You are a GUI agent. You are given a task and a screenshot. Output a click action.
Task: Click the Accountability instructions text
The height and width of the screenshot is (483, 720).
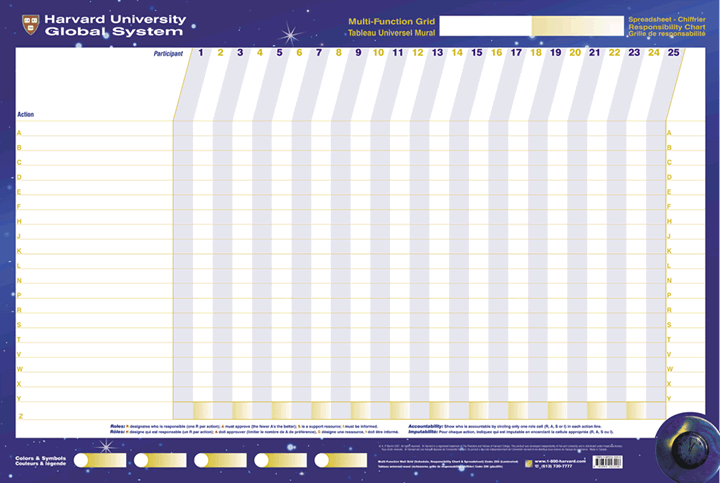[520, 427]
